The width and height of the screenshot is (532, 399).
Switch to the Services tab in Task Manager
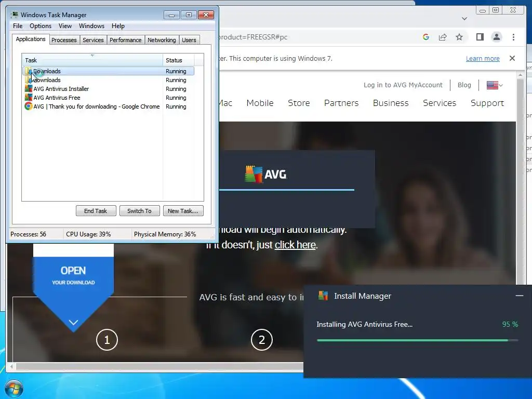pyautogui.click(x=93, y=40)
